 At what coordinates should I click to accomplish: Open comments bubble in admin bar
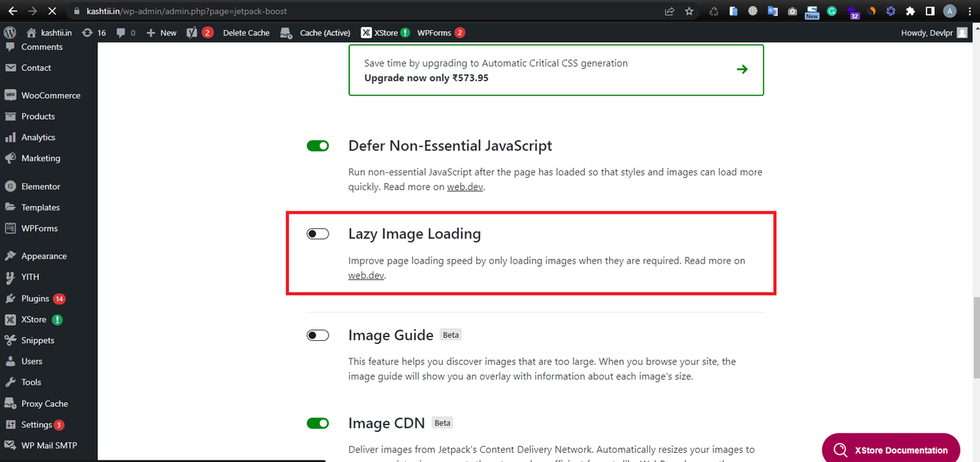coord(126,32)
